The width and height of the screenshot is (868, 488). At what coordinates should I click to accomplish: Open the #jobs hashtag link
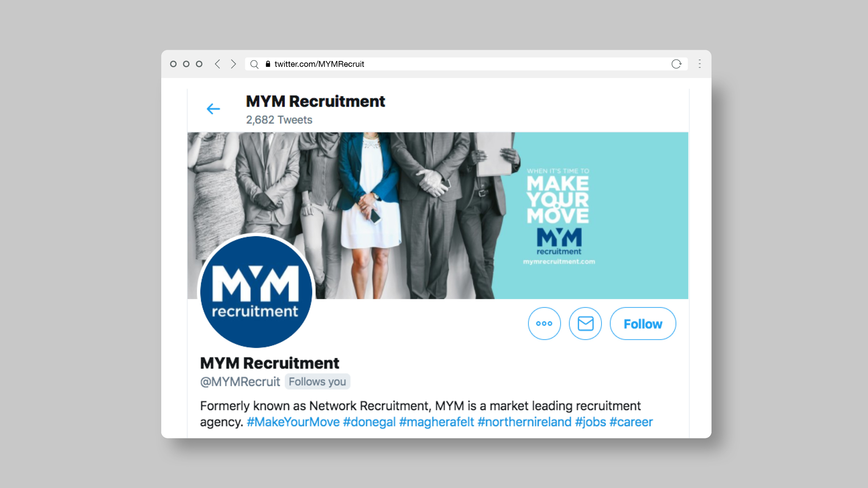coord(590,422)
